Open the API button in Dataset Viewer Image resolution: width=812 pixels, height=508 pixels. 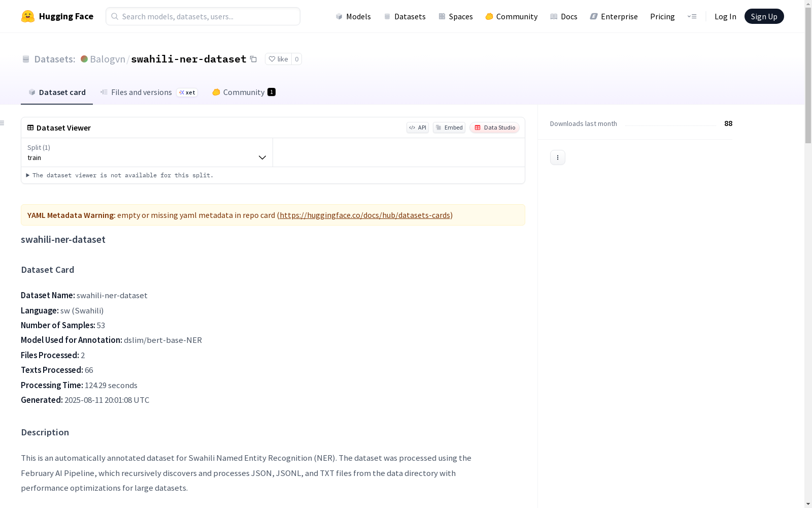[x=417, y=128]
